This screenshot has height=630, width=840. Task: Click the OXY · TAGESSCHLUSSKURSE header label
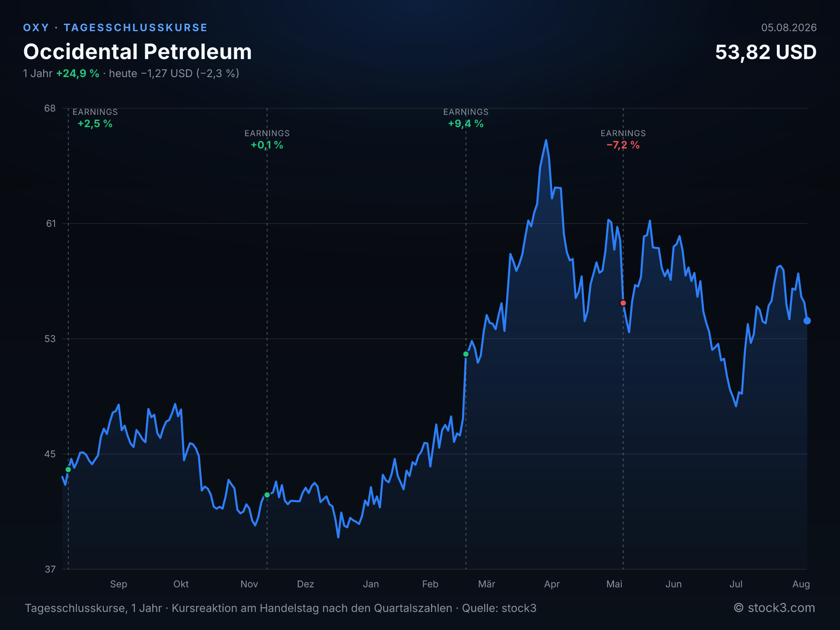115,27
